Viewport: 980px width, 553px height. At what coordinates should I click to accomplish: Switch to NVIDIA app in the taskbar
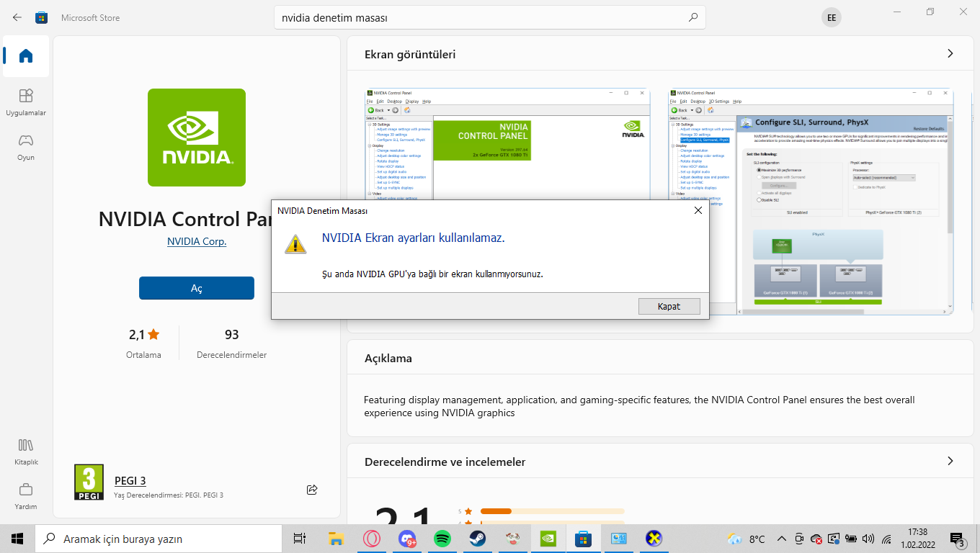click(548, 539)
